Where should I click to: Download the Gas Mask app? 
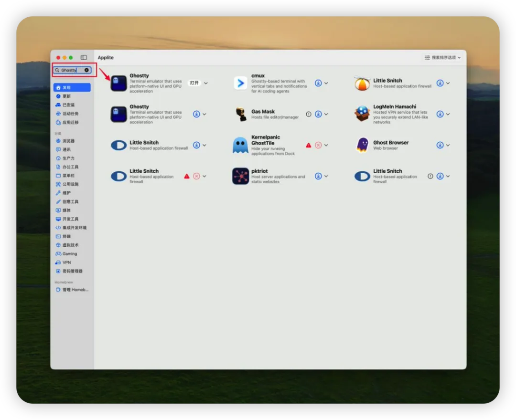pyautogui.click(x=318, y=114)
